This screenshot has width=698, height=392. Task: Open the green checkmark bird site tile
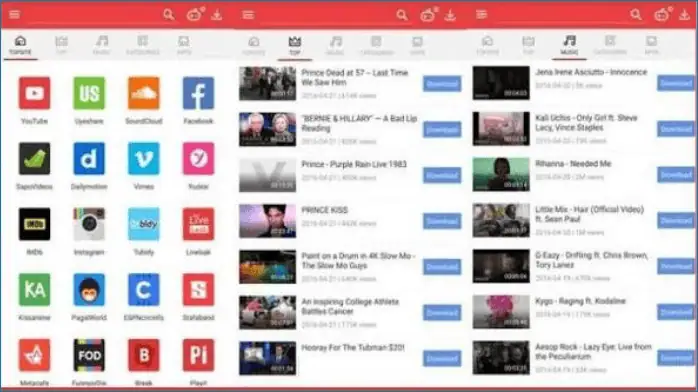[x=34, y=158]
